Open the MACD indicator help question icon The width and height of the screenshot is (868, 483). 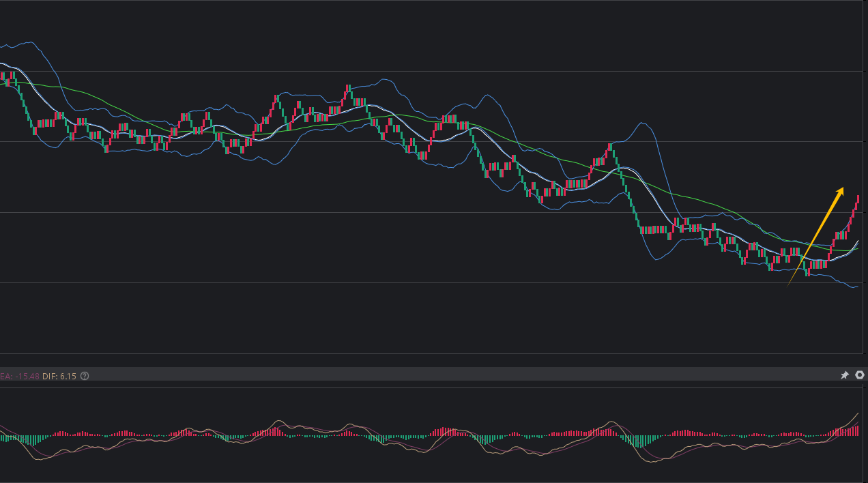coord(85,376)
